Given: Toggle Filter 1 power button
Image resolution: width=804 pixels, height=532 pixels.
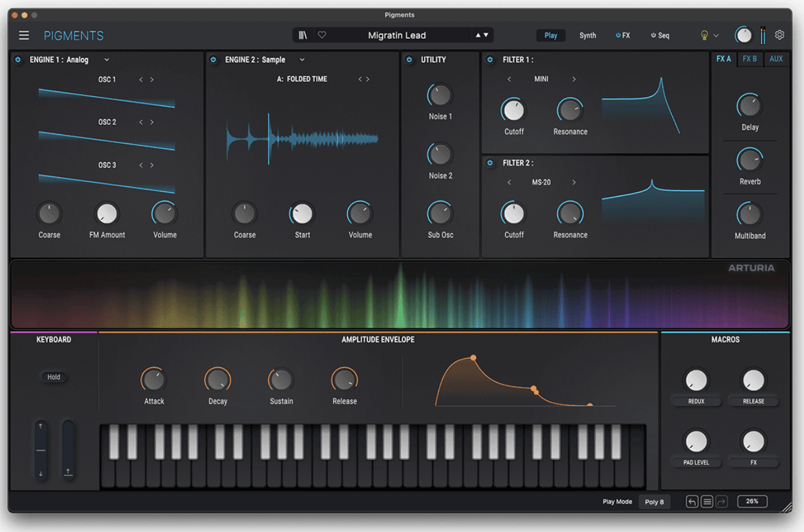Looking at the screenshot, I should 490,59.
